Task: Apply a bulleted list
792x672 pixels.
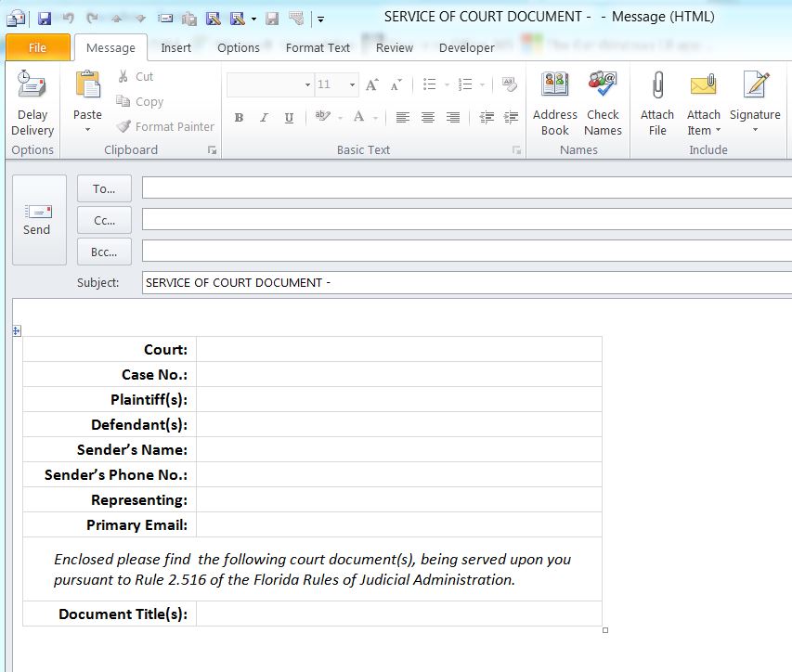Action: (x=429, y=84)
